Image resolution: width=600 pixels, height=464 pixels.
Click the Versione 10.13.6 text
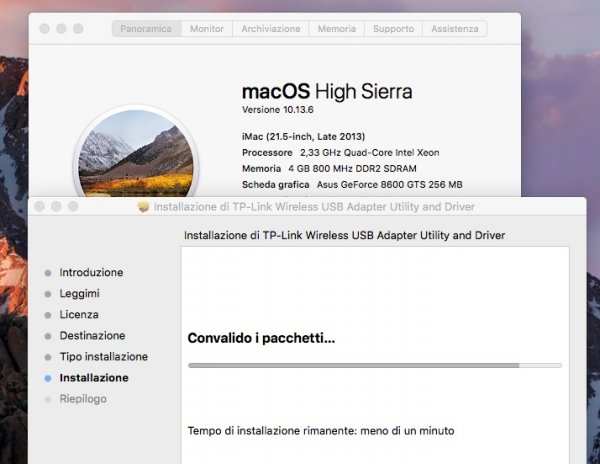click(x=278, y=110)
